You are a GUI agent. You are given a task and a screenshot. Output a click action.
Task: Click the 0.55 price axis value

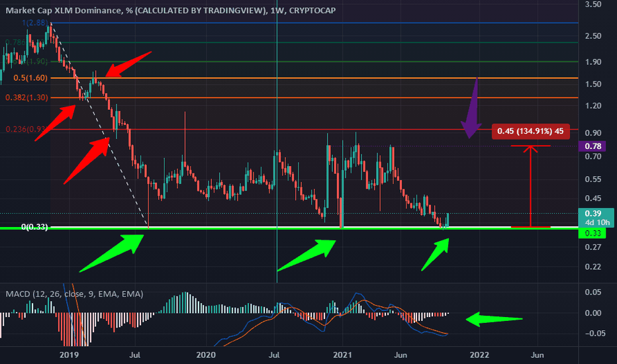pyautogui.click(x=593, y=179)
